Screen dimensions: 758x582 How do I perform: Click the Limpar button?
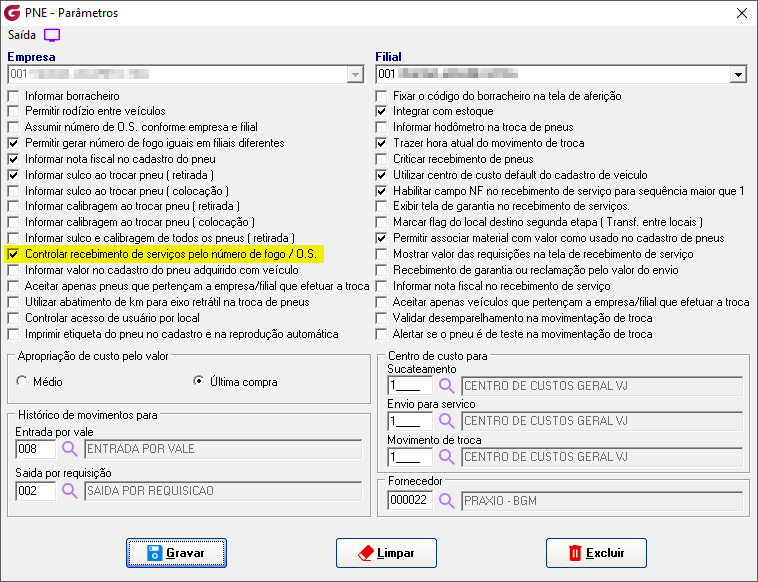(386, 553)
